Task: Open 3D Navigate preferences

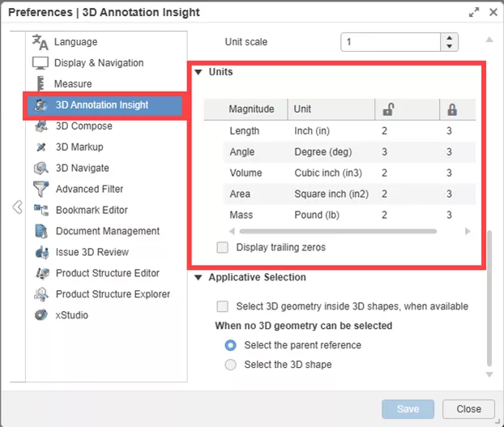Action: (x=83, y=168)
